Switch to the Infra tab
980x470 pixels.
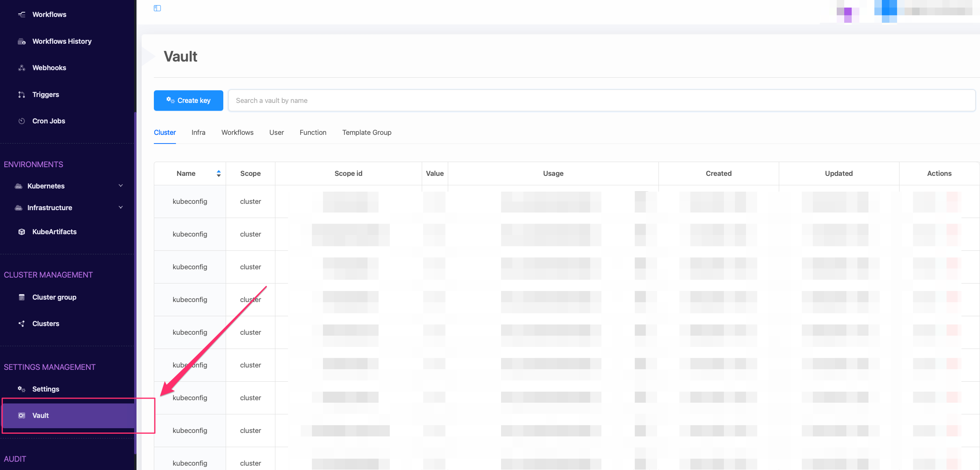point(198,132)
